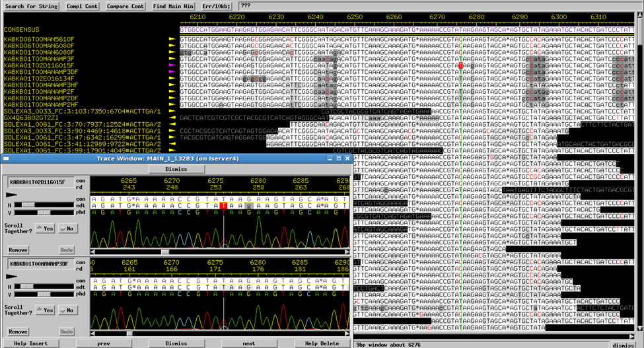The width and height of the screenshot is (644, 348).
Task: Click the left-pointing arrow beside read GX4Q63B02GT2ZI
Action: [x=173, y=118]
